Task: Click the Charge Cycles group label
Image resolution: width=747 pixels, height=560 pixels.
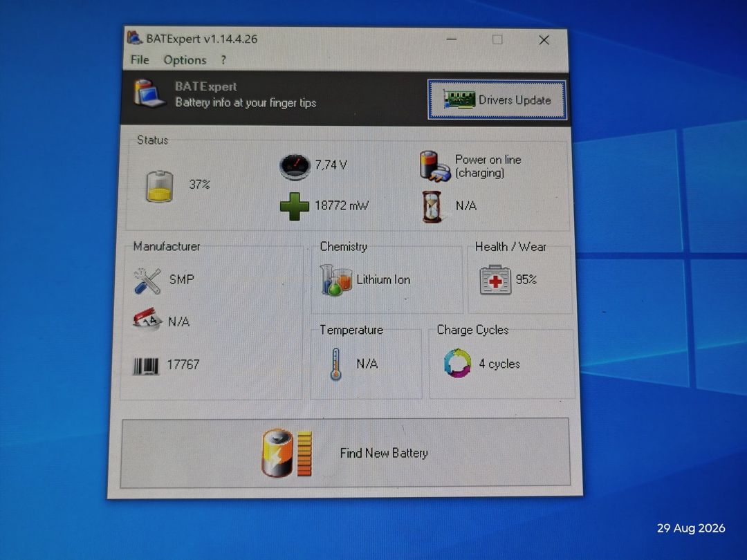Action: click(x=472, y=330)
